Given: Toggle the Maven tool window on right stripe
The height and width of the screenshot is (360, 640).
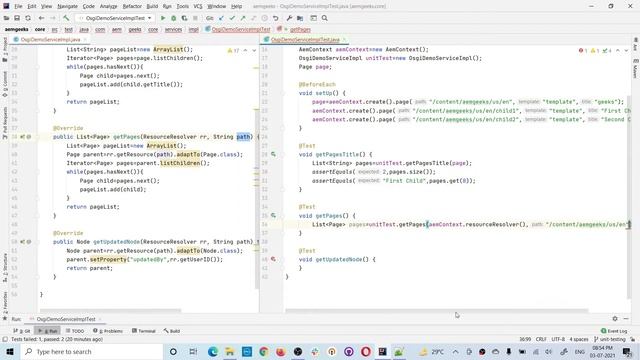Looking at the screenshot, I should pos(636,68).
